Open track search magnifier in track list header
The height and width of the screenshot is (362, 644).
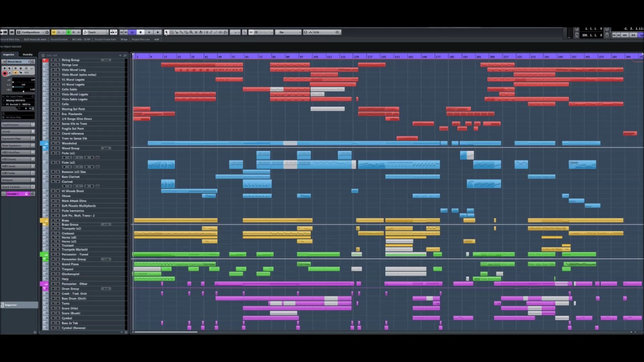[125, 55]
